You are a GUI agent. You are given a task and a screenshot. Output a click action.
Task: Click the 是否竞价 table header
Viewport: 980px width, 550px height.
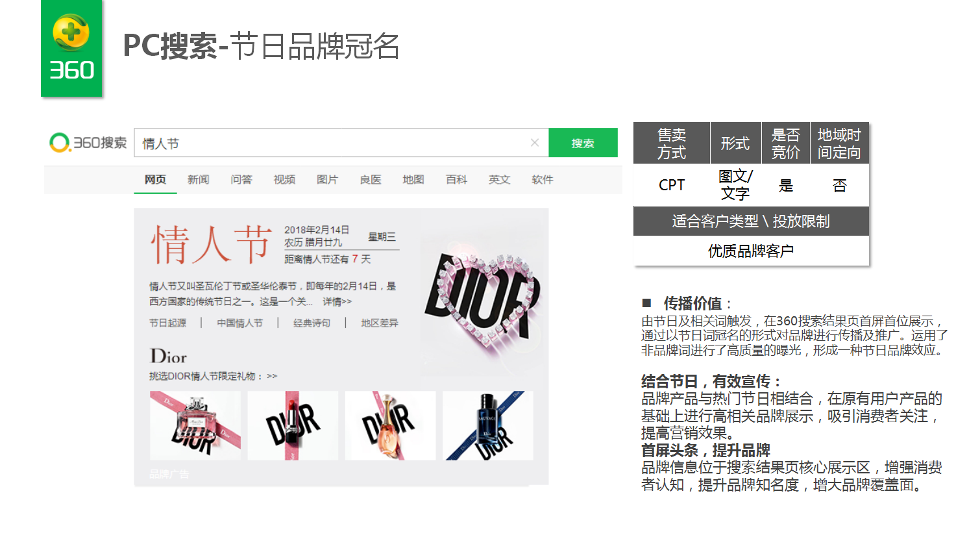tap(786, 144)
